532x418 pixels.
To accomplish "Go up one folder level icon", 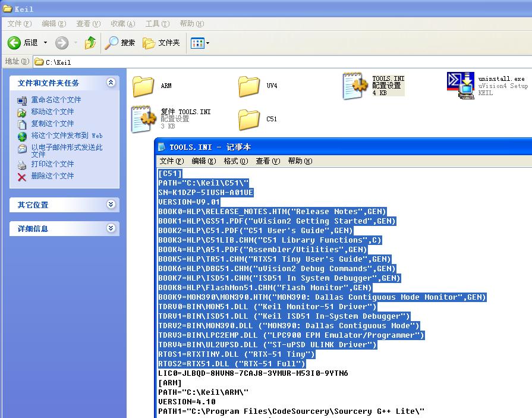I will pyautogui.click(x=90, y=43).
